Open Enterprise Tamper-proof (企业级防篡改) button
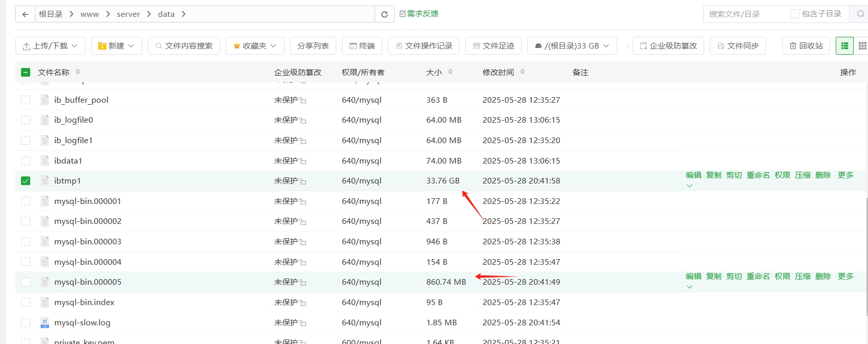 (x=668, y=46)
